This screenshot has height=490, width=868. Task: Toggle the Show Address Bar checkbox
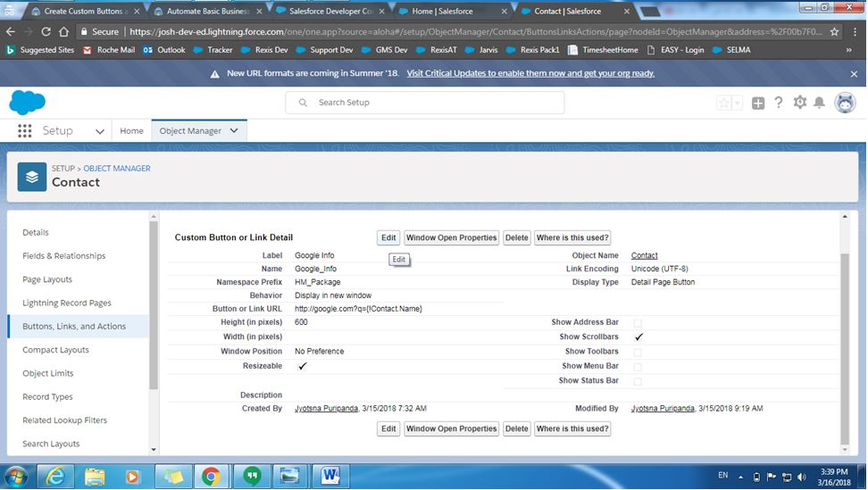(x=638, y=322)
